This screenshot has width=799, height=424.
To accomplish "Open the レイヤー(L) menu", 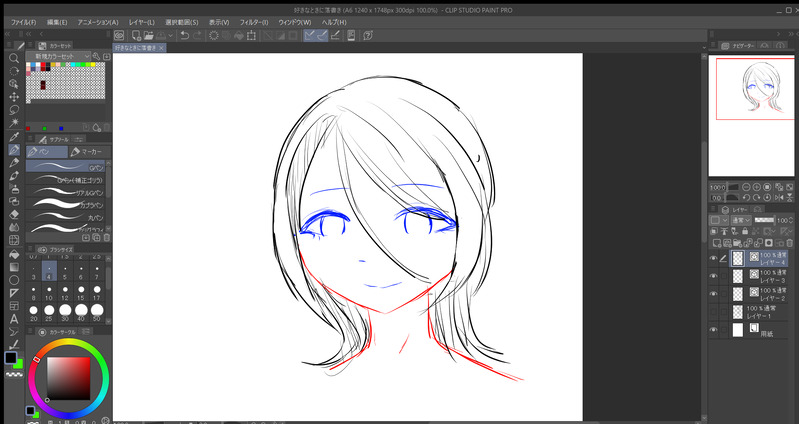I will [143, 21].
